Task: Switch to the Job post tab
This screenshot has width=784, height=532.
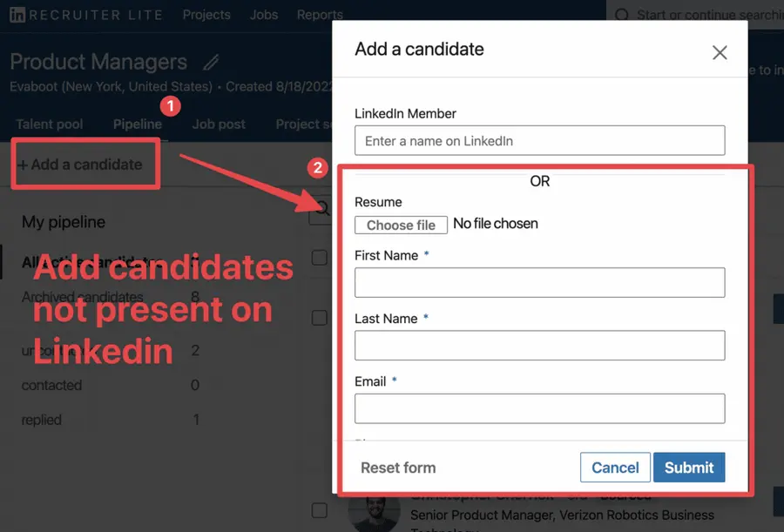Action: (x=219, y=124)
